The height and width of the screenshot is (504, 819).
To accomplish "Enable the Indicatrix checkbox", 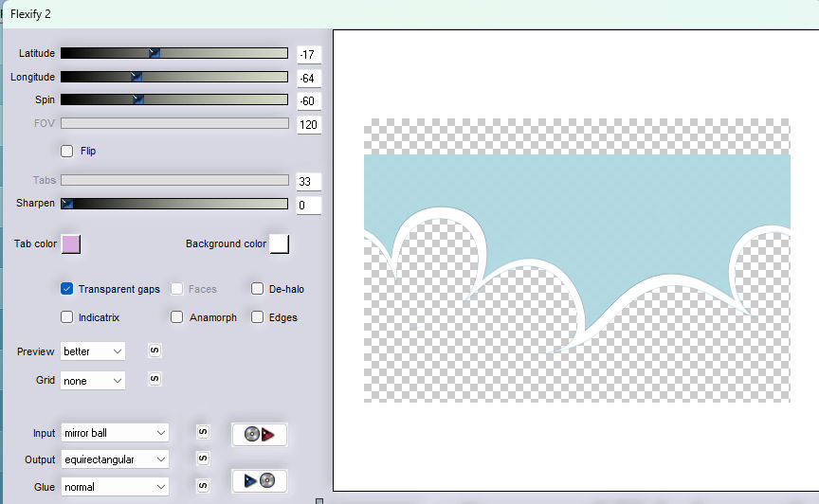I will [67, 317].
